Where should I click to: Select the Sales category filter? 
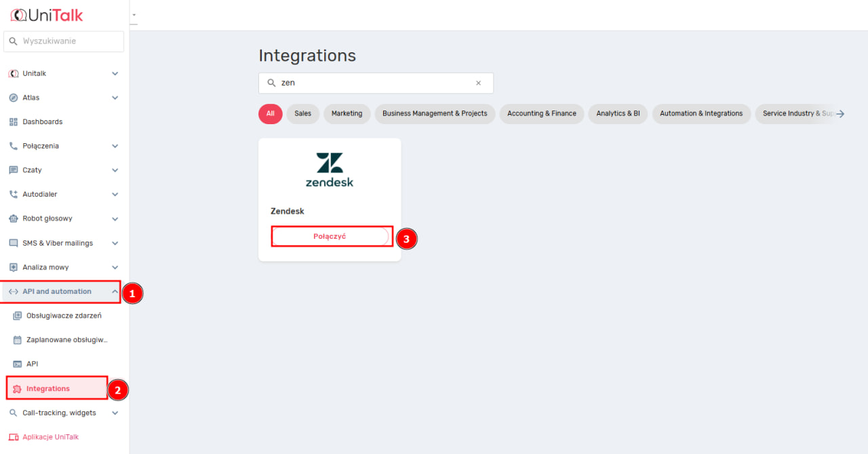tap(302, 114)
